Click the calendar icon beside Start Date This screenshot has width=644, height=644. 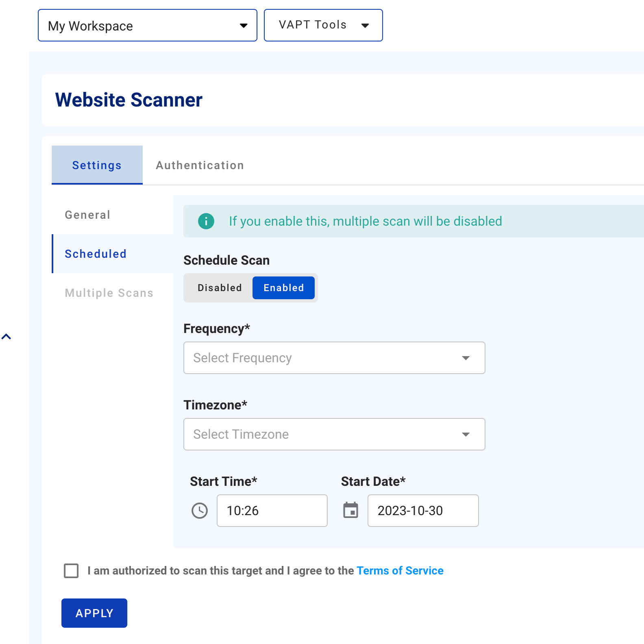tap(350, 510)
